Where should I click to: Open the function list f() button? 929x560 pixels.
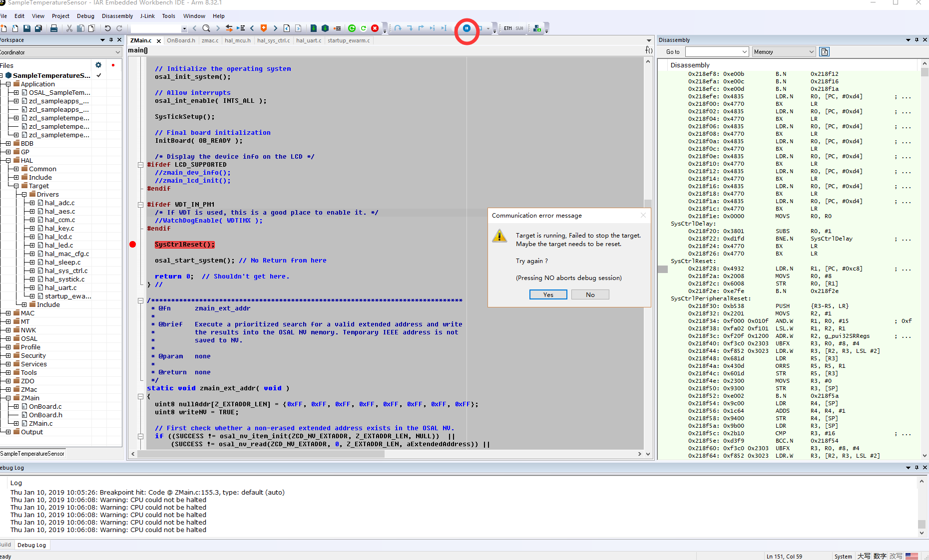click(648, 50)
